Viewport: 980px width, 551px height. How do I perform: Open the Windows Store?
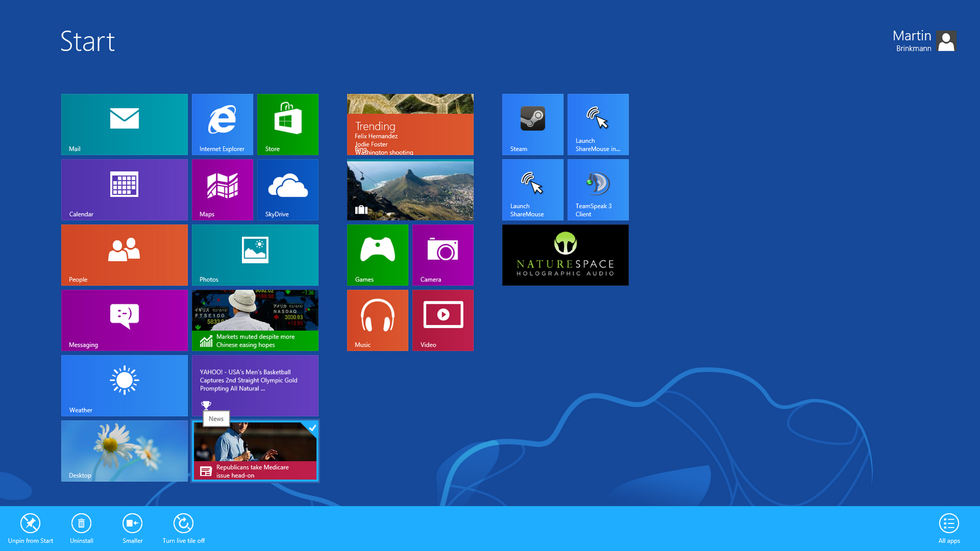(x=288, y=124)
